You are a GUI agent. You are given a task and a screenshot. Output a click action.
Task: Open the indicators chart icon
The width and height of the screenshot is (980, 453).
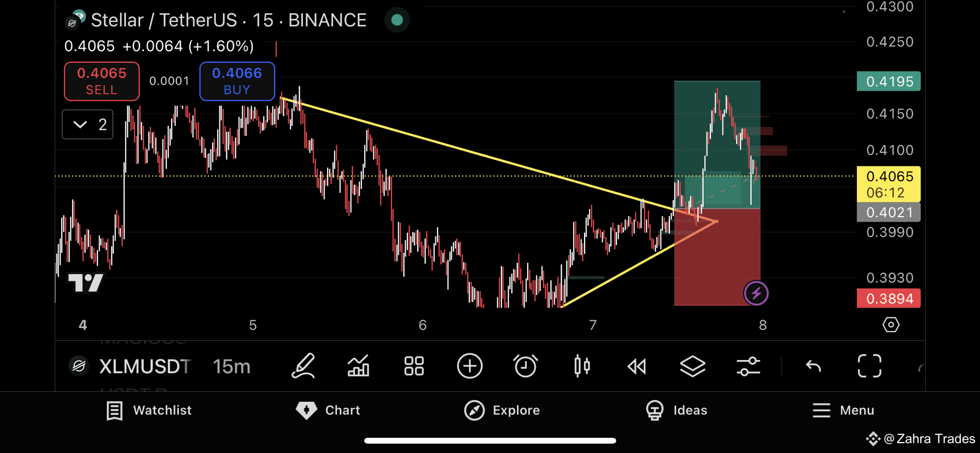[359, 366]
